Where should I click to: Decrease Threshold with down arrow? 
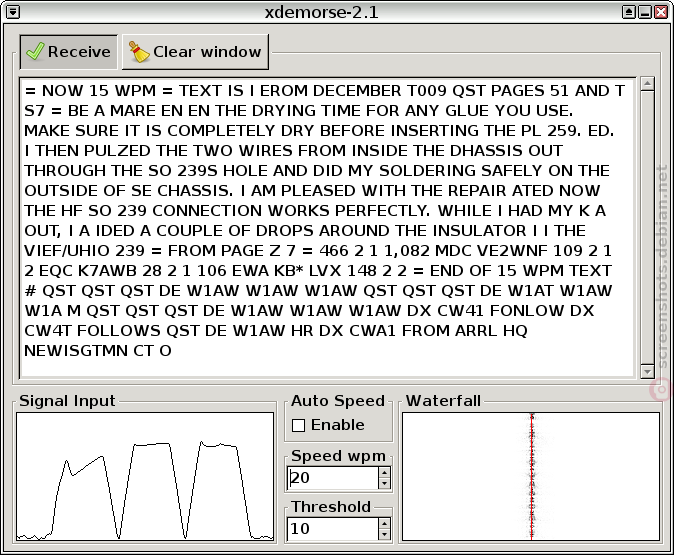pyautogui.click(x=384, y=534)
